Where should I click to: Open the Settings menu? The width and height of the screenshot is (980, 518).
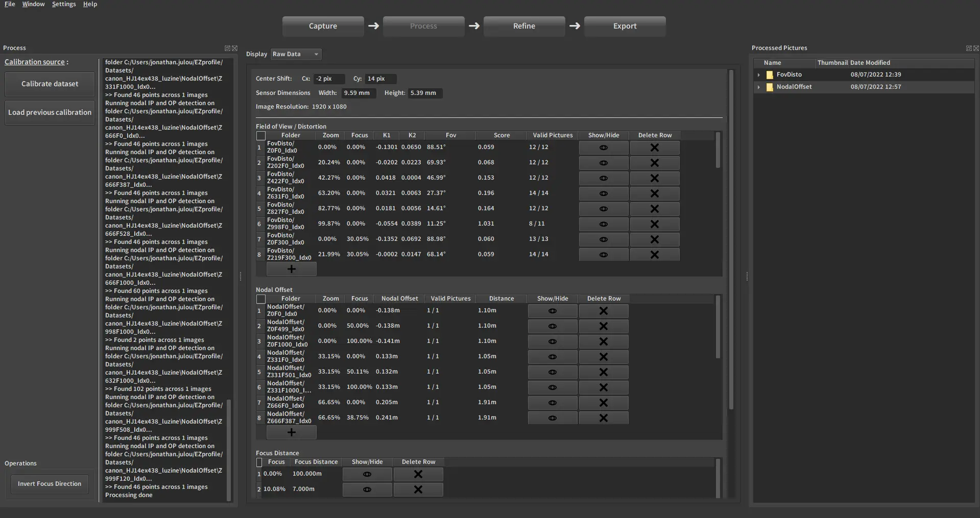64,4
